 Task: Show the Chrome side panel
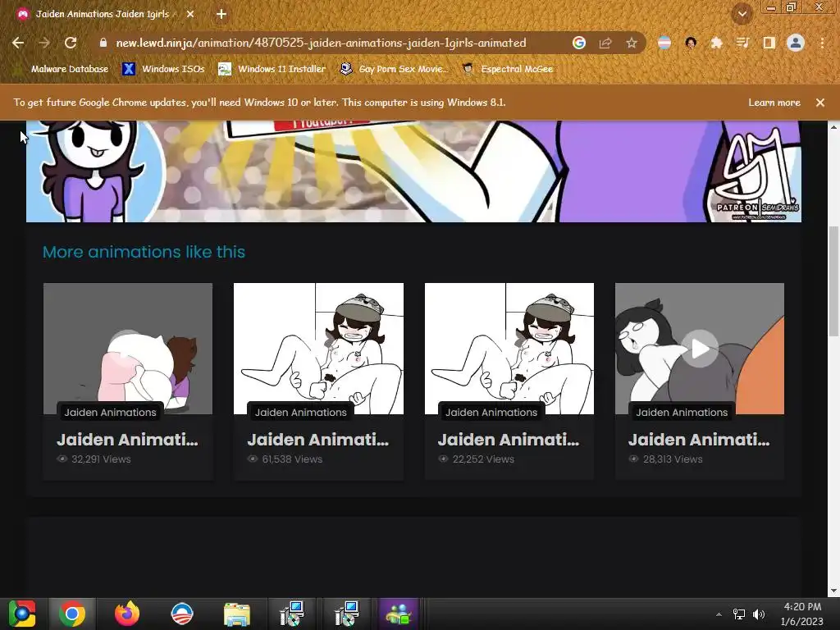(769, 43)
